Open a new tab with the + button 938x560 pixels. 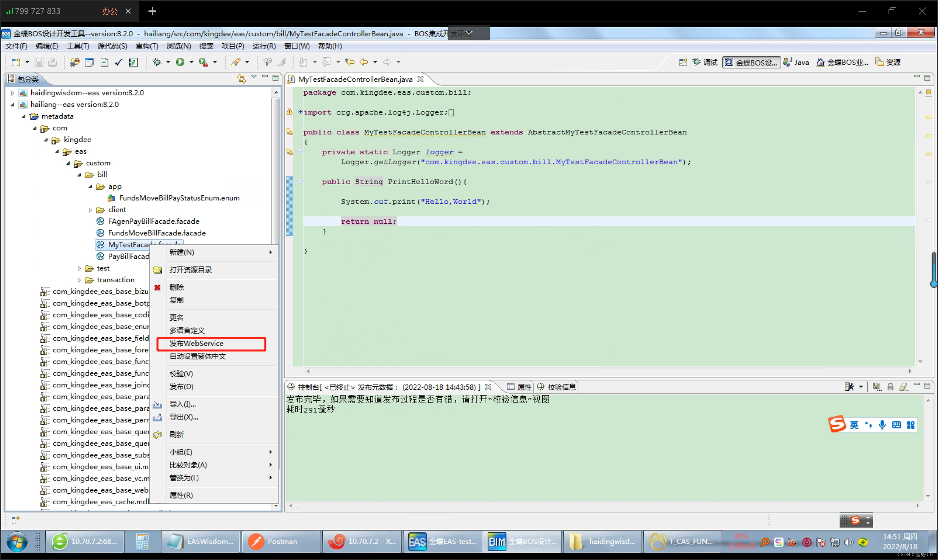tap(152, 11)
